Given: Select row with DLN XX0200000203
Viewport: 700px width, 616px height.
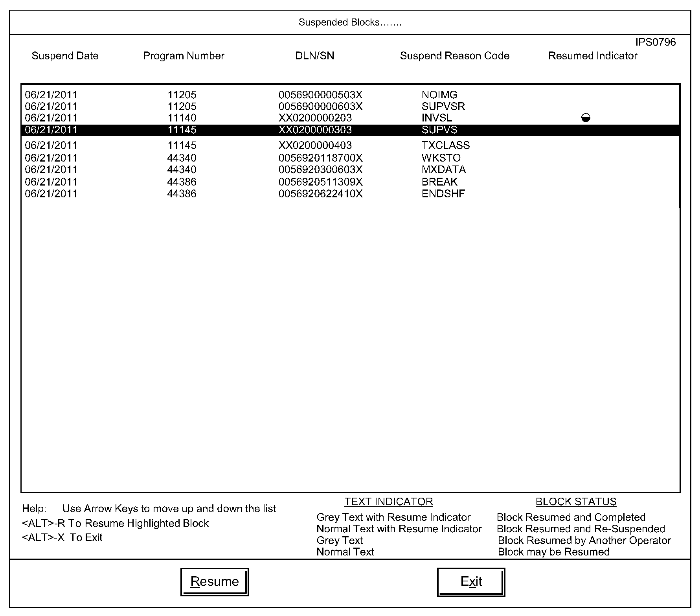Looking at the screenshot, I should [x=315, y=118].
